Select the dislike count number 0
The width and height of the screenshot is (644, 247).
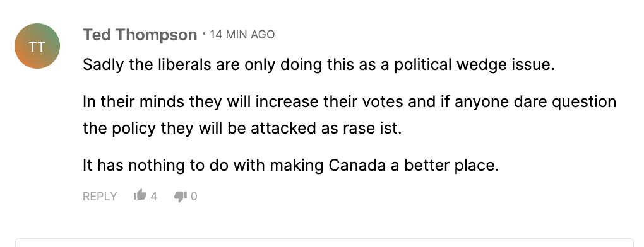[x=194, y=197]
